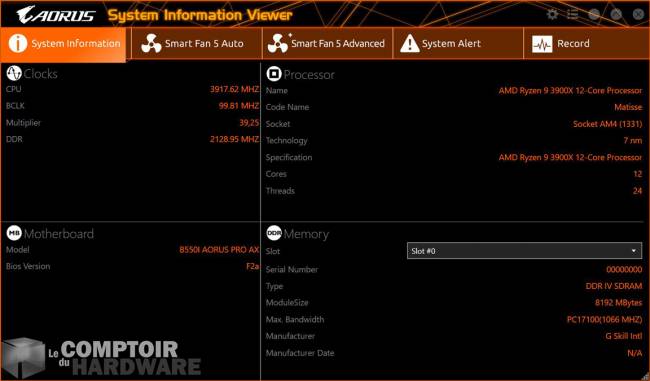The width and height of the screenshot is (650, 381).
Task: Click the model value B550I AORUS PRO AX
Action: (x=219, y=250)
